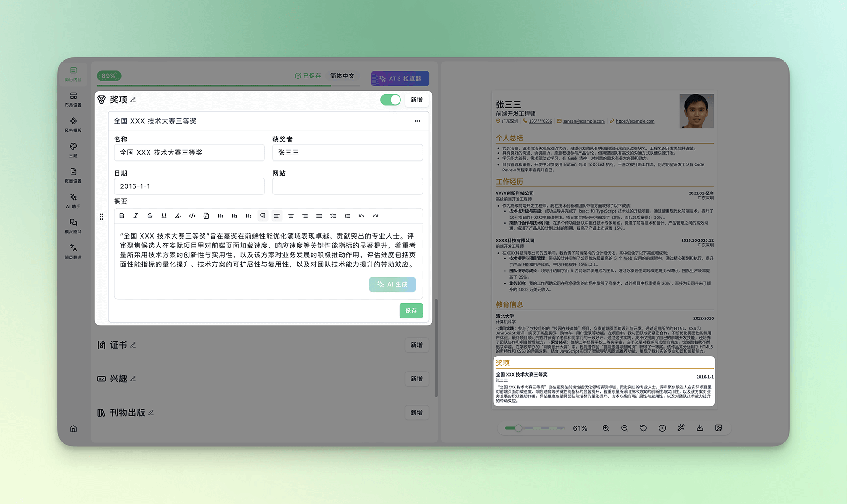847x504 pixels.
Task: Toggle the 奖项 section visibility switch
Action: (390, 100)
